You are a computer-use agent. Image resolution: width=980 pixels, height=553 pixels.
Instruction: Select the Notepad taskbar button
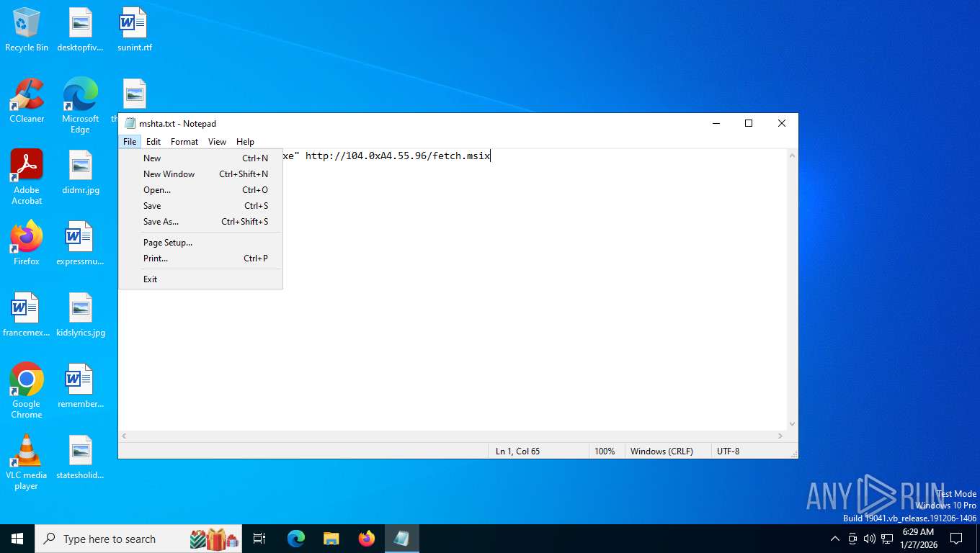coord(402,539)
